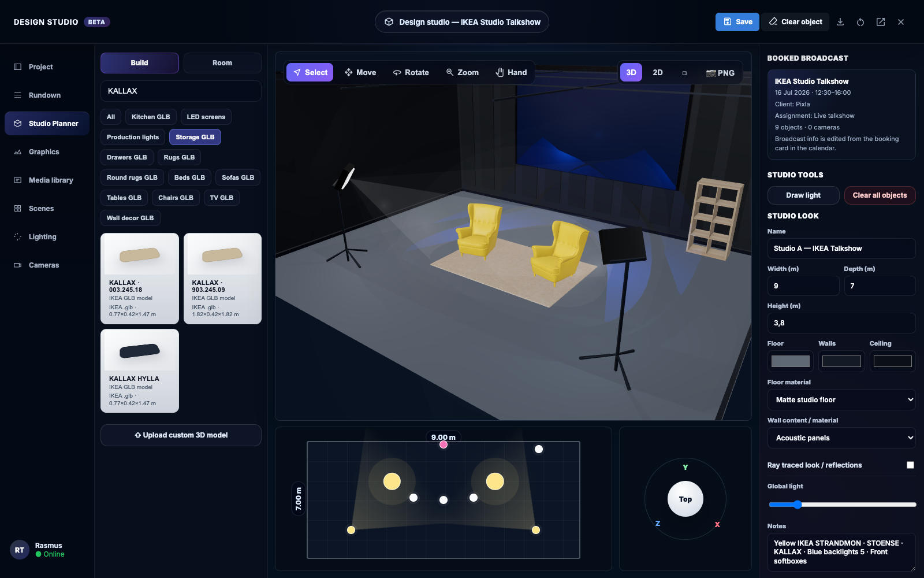Open Wall content material dropdown
The height and width of the screenshot is (578, 924).
[841, 438]
